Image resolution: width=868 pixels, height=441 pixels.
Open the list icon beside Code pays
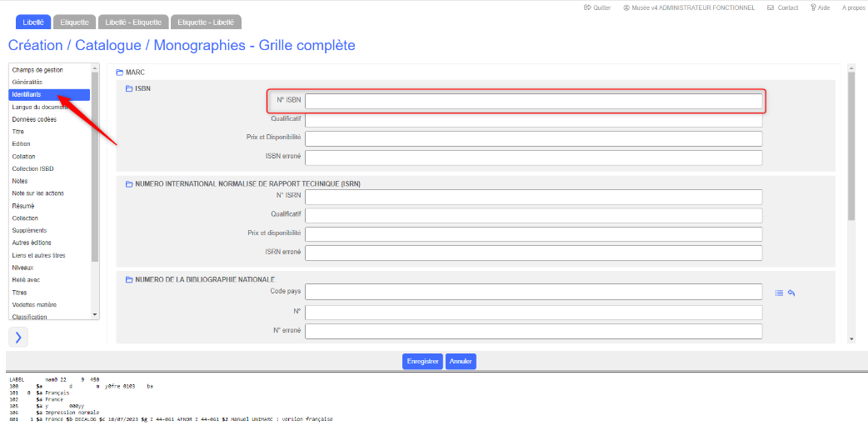779,293
